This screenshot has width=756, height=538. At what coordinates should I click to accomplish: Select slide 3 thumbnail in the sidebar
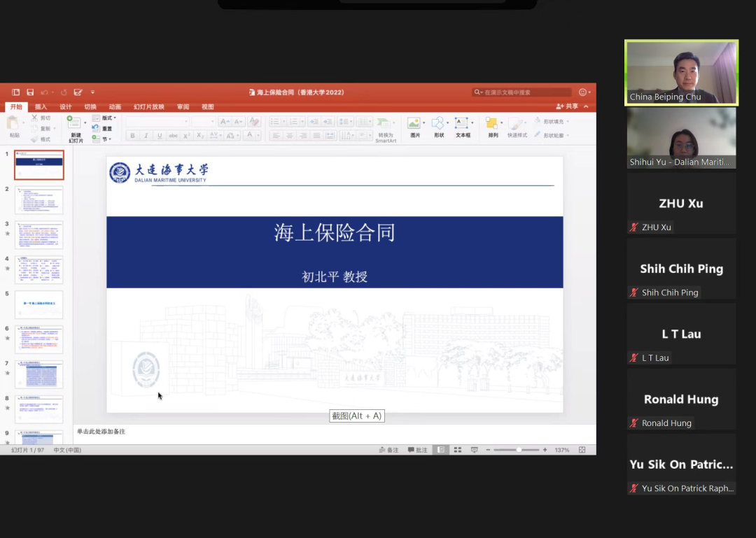click(x=38, y=234)
